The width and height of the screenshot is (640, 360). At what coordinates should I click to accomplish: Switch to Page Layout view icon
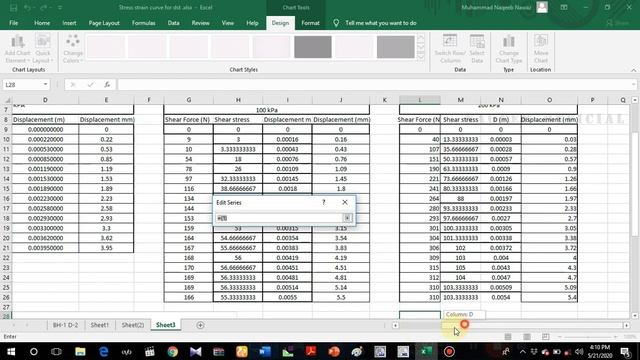coord(527,337)
